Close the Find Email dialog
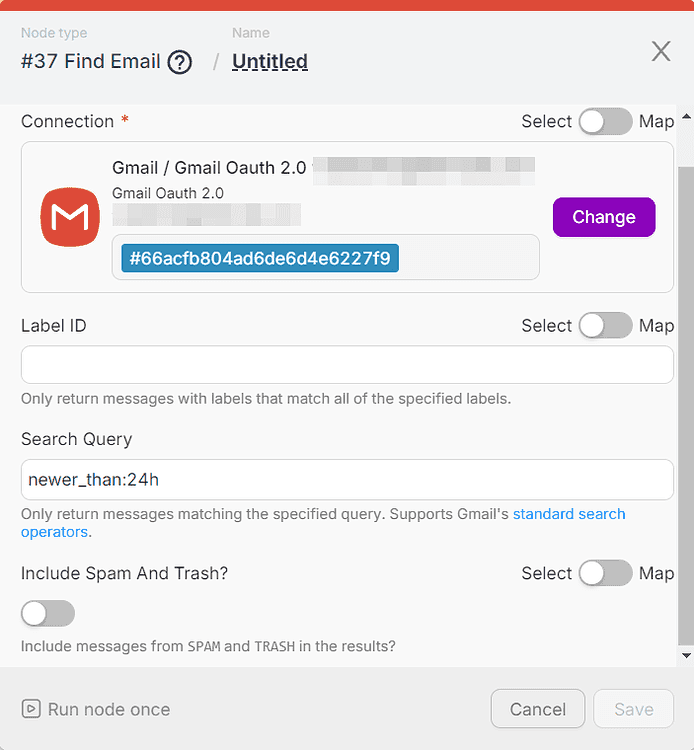The height and width of the screenshot is (750, 694). [x=661, y=52]
